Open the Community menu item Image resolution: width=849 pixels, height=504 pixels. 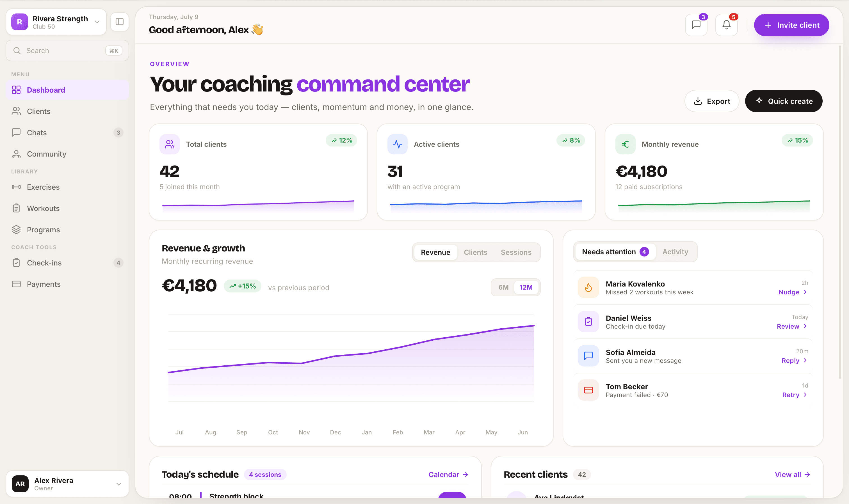point(67,154)
